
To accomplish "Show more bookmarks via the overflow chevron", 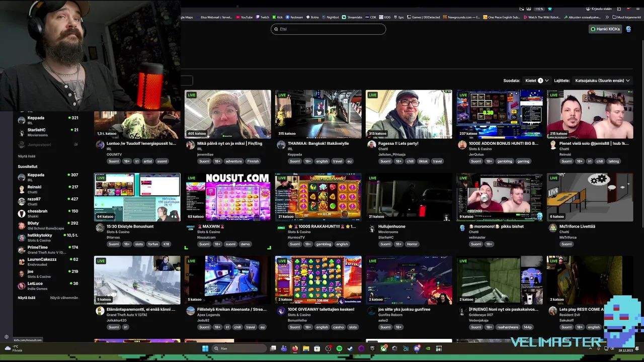I will pyautogui.click(x=607, y=17).
